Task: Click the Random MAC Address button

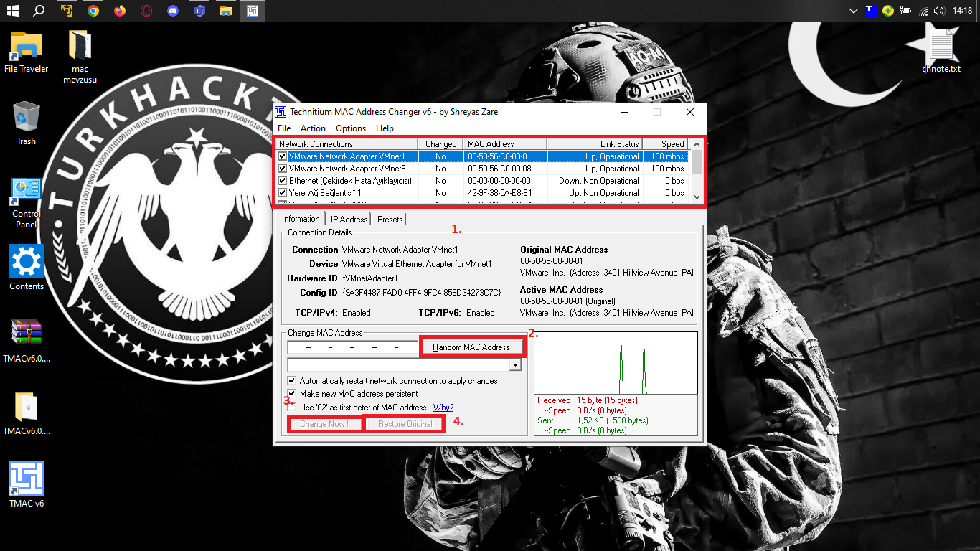Action: tap(471, 347)
